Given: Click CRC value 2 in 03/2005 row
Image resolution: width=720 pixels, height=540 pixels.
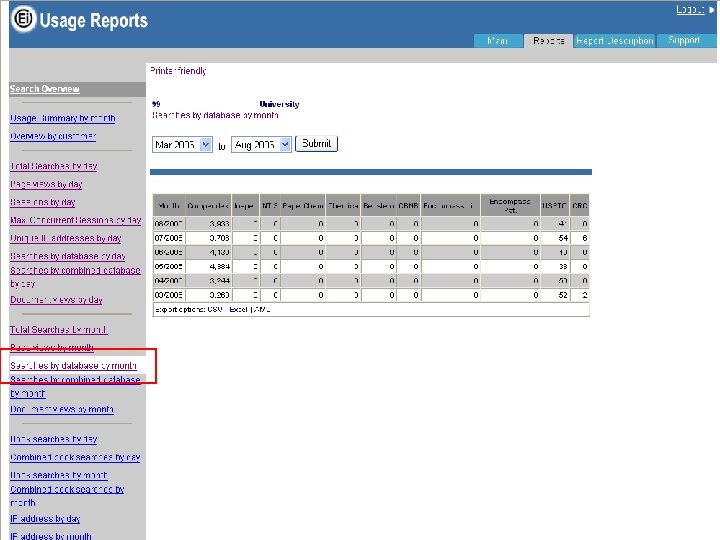Looking at the screenshot, I should 580,295.
